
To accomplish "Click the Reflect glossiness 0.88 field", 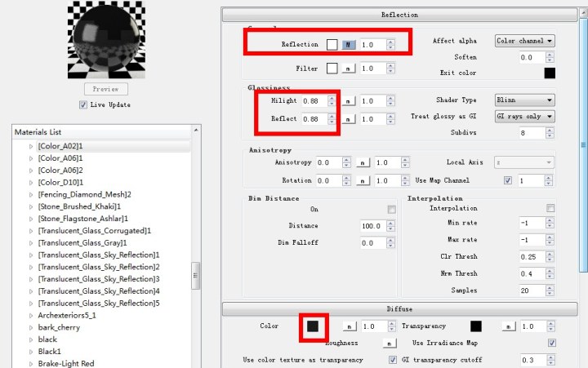I will [314, 119].
